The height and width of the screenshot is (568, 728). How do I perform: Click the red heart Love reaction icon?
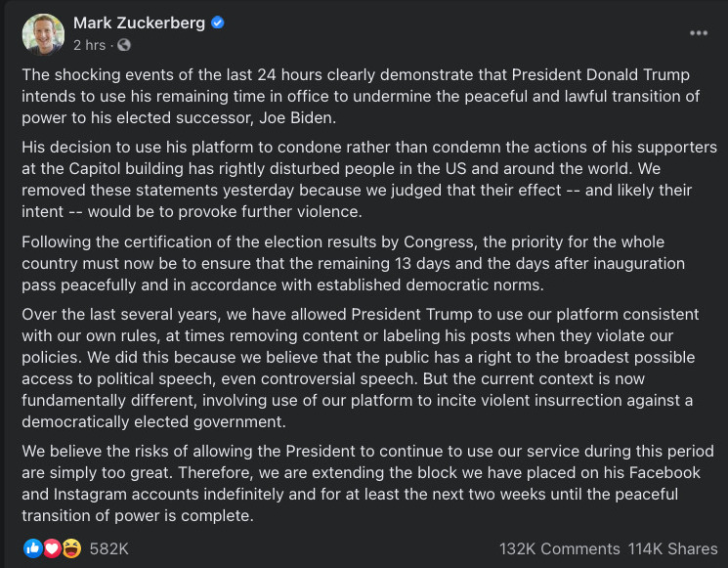click(x=52, y=548)
